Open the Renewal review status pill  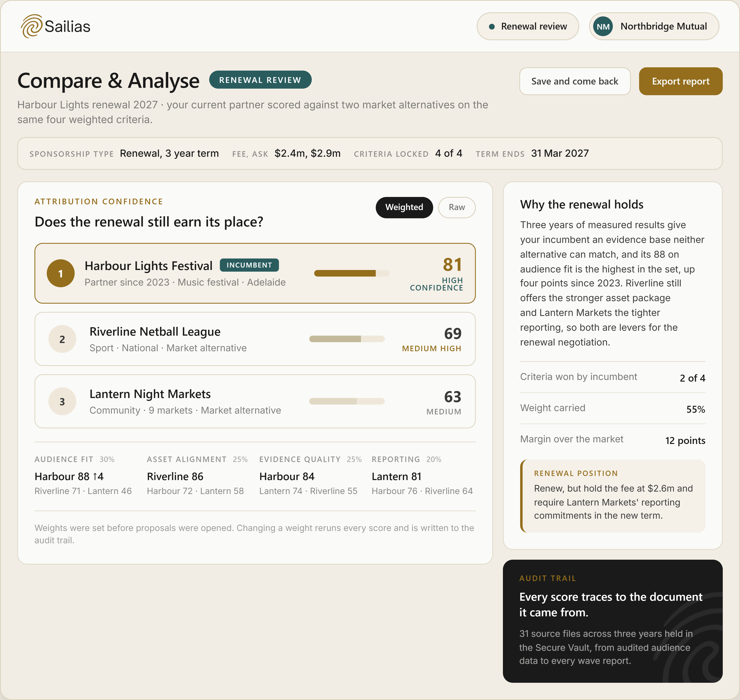(x=527, y=26)
